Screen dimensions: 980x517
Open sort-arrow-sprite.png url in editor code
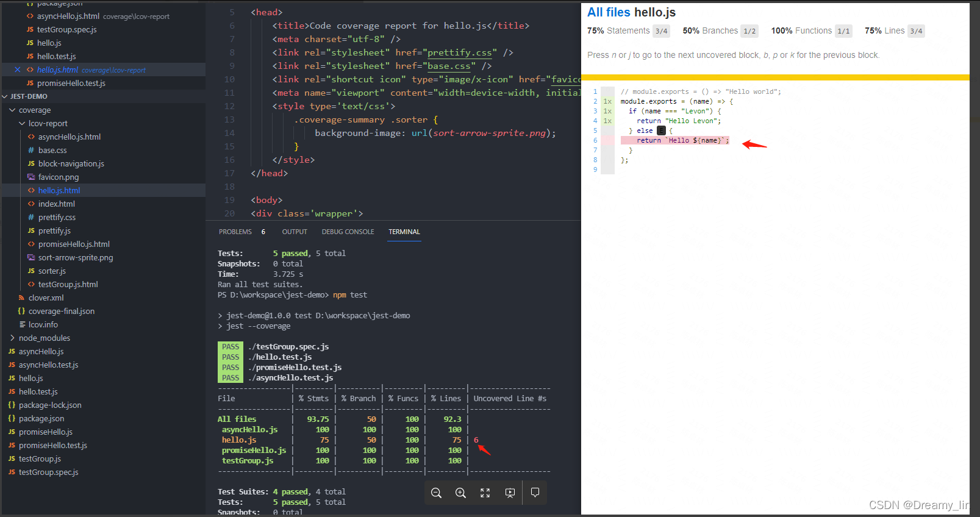pyautogui.click(x=490, y=133)
